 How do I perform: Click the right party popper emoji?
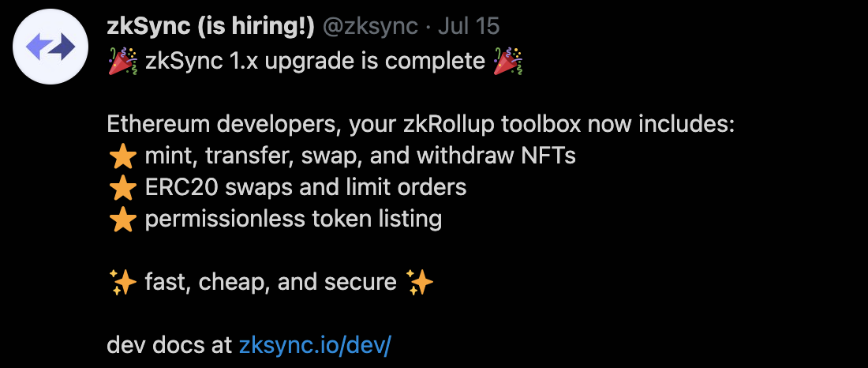point(507,61)
